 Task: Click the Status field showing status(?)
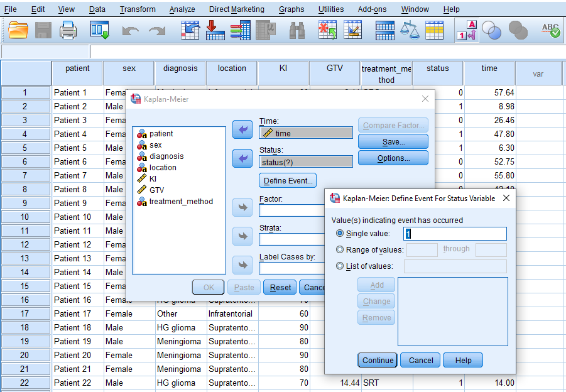306,161
